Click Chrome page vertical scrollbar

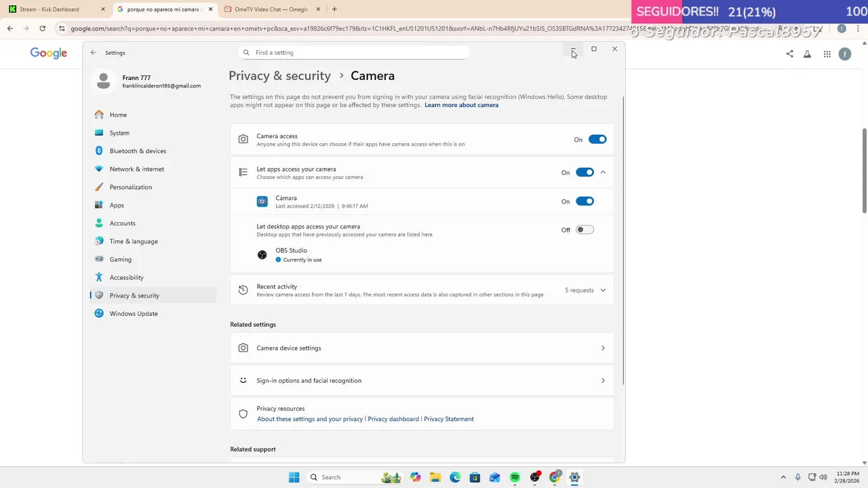tap(865, 169)
